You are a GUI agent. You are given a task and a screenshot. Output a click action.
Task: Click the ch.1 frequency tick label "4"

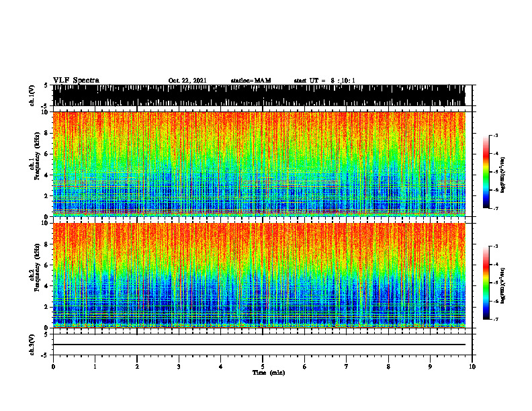tap(47, 175)
